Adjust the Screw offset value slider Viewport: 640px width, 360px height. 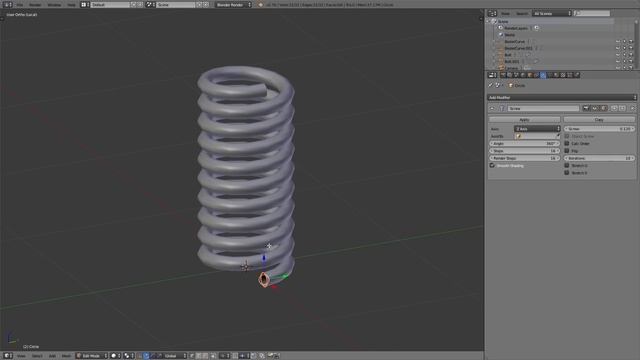(599, 129)
